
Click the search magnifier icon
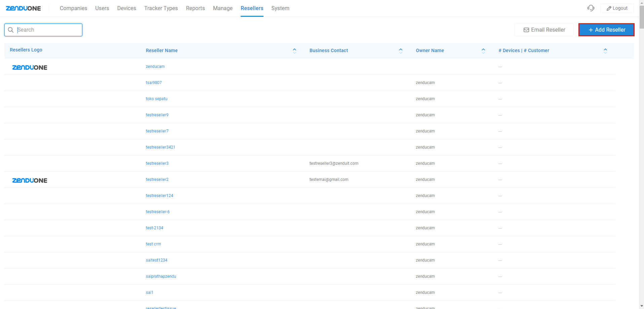point(11,30)
